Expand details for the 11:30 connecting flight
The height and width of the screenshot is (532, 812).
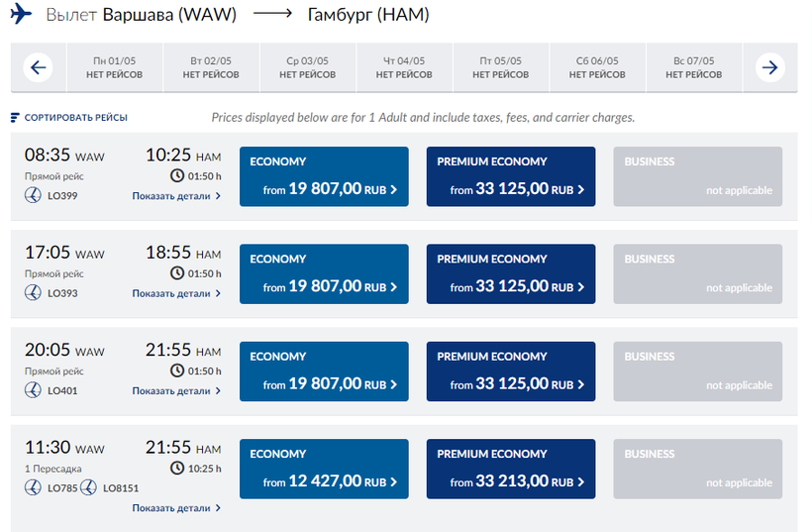(176, 508)
